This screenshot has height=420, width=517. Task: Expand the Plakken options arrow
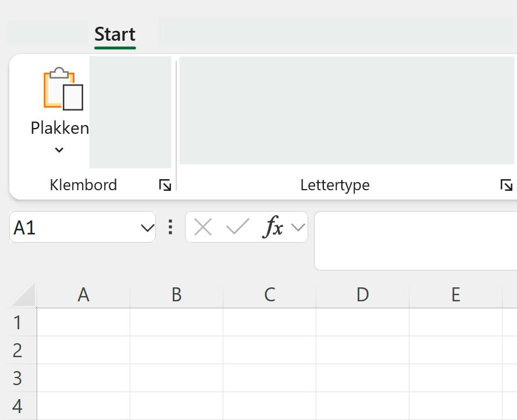pyautogui.click(x=59, y=150)
